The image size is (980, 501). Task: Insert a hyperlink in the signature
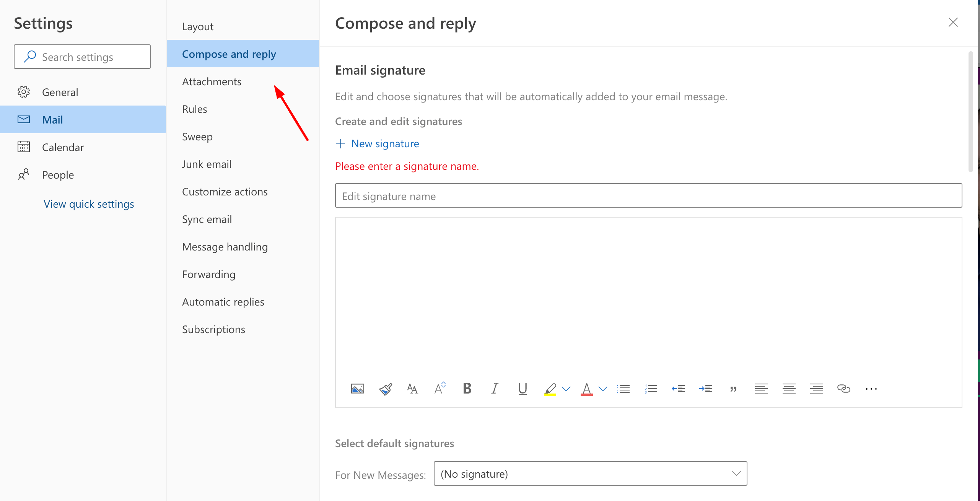(843, 389)
